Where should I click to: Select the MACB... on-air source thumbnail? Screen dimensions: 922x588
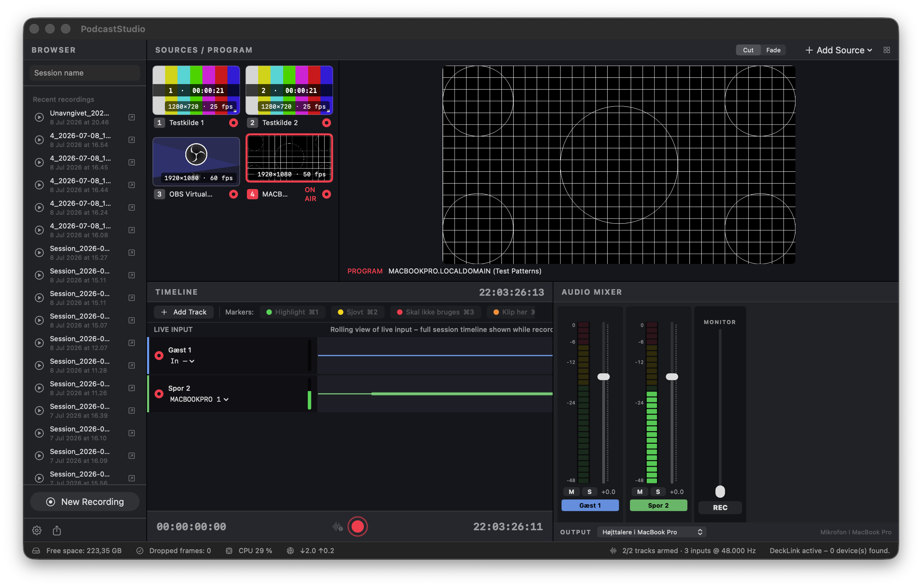tap(289, 158)
